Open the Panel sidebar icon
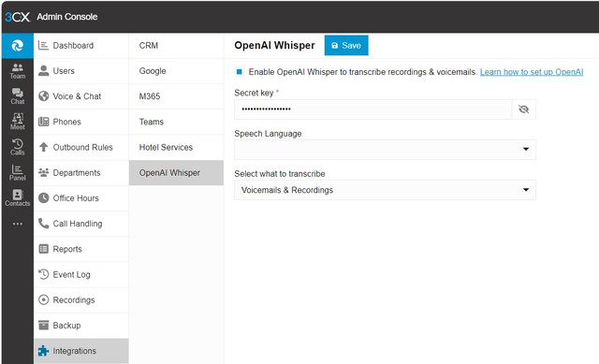Viewport: 599px width, 364px height. [18, 172]
